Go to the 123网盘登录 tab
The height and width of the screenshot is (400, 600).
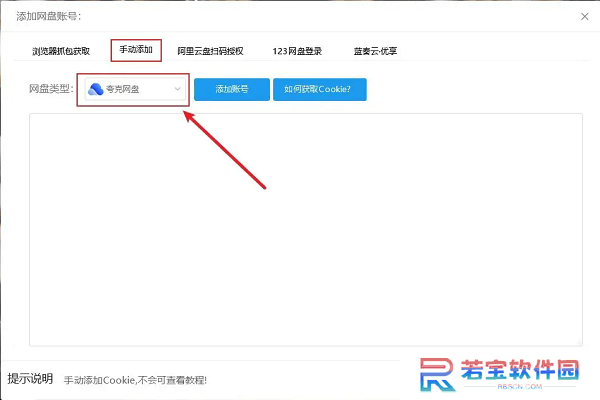(x=297, y=51)
